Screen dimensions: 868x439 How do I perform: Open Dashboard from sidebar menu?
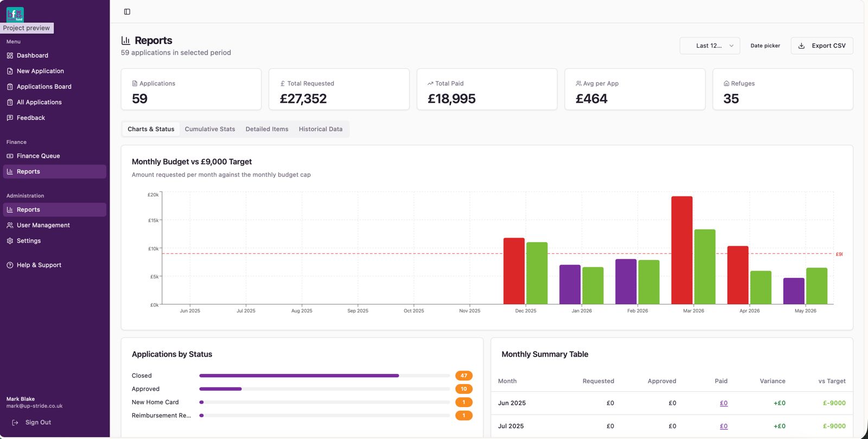click(x=54, y=55)
